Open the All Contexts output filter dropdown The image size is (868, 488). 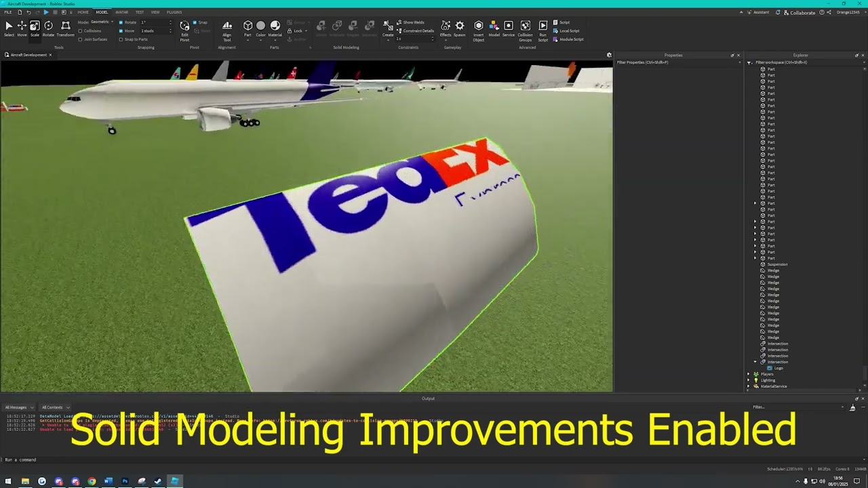[x=55, y=407]
